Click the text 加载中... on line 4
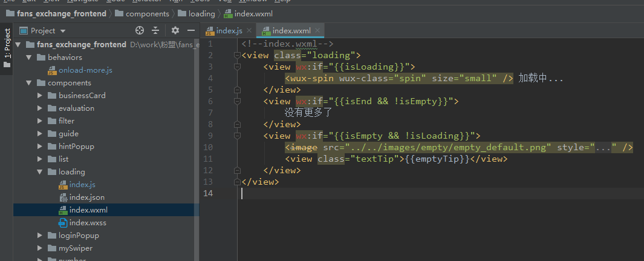Image resolution: width=644 pixels, height=261 pixels. tap(541, 78)
